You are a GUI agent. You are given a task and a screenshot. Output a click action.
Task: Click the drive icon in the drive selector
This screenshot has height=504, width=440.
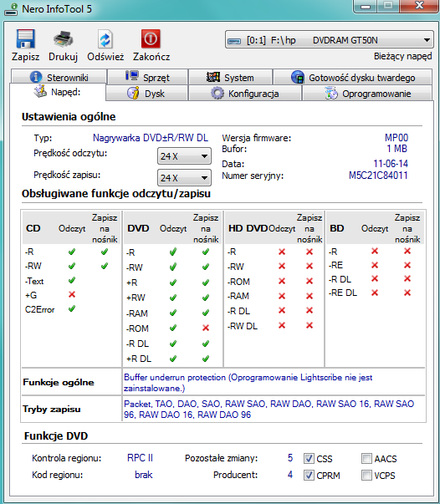(x=234, y=41)
